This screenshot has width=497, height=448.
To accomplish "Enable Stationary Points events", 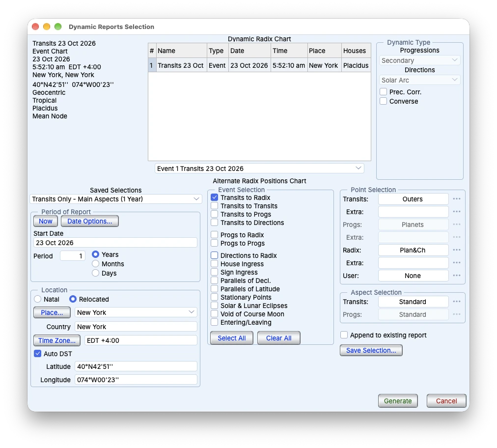I will [215, 297].
